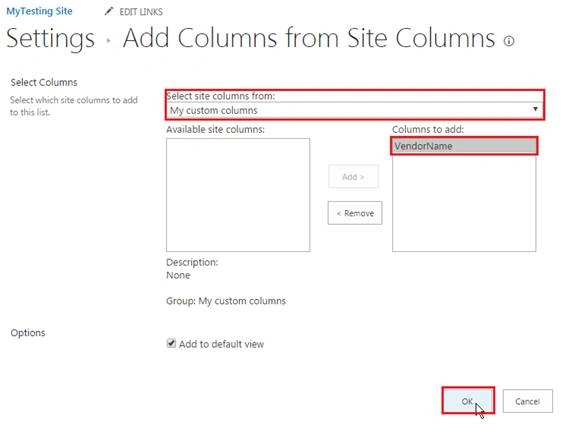
Task: Click the Cancel button
Action: pos(527,401)
